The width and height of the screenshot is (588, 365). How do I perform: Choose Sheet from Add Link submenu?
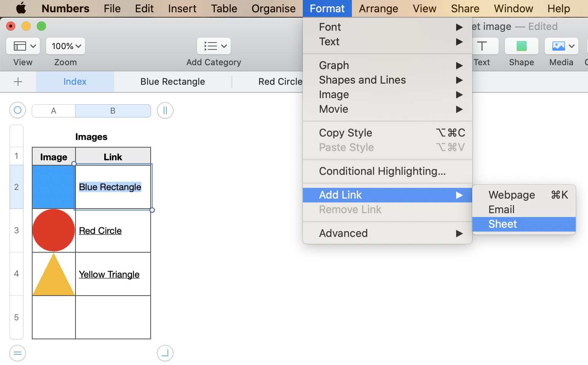point(503,224)
